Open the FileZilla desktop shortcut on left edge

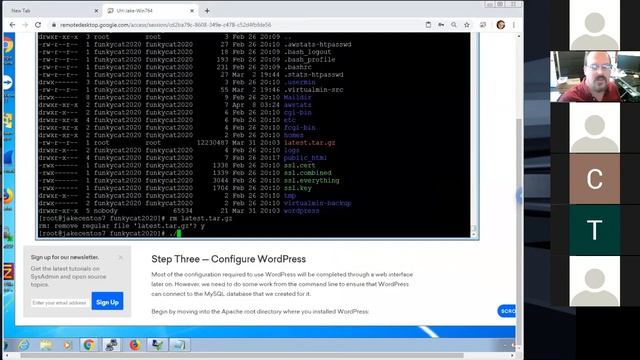pos(8,271)
